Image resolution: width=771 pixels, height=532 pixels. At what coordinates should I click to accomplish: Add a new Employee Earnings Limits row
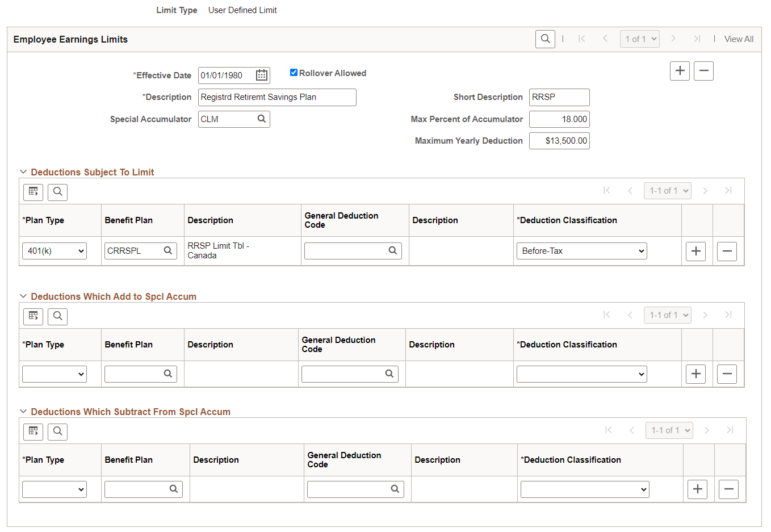point(680,70)
